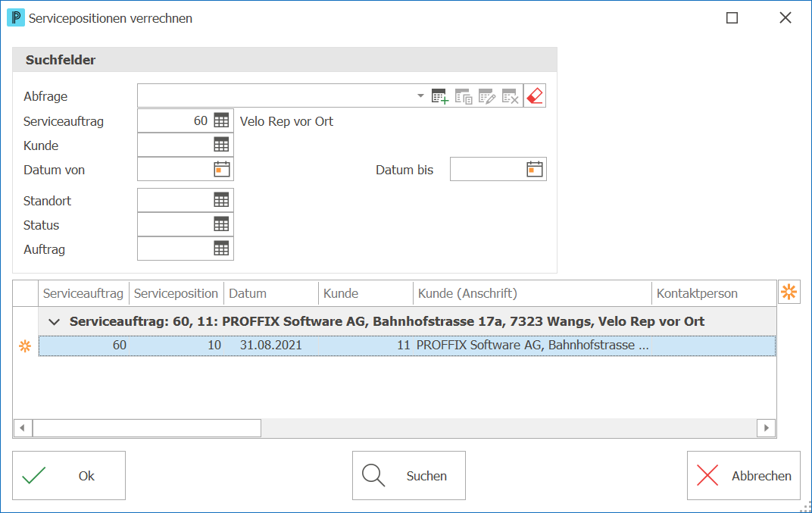Image resolution: width=812 pixels, height=513 pixels.
Task: Click the horizontal scrollbar right arrow
Action: pyautogui.click(x=766, y=428)
